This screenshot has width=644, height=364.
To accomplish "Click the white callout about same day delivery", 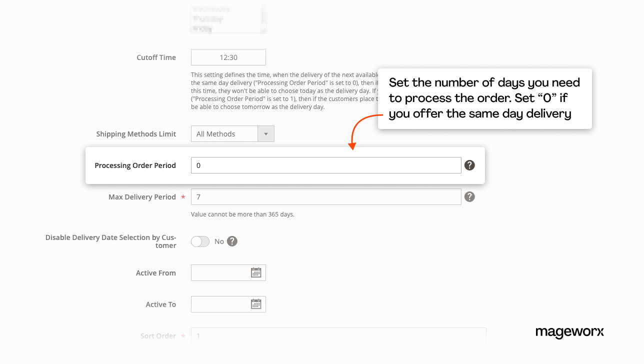I will coord(484,98).
